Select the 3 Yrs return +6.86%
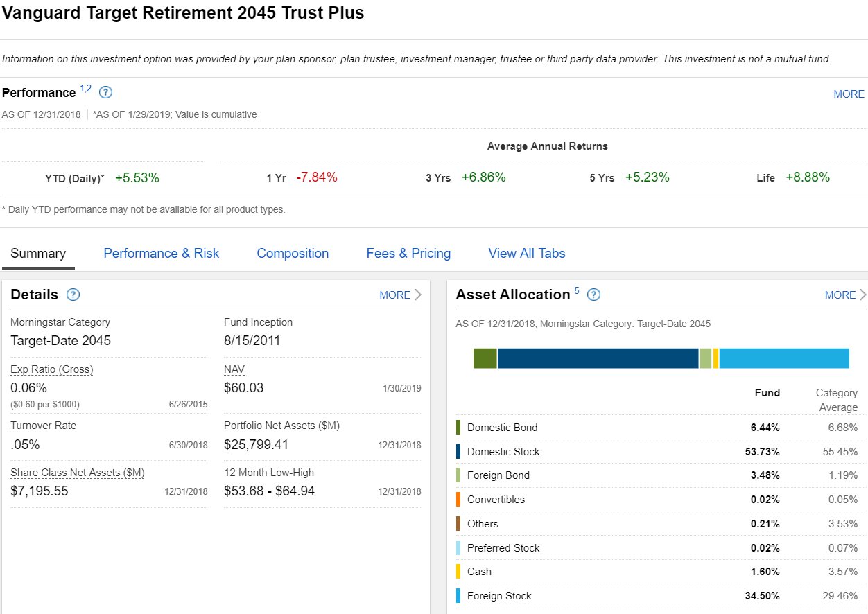 pos(484,177)
